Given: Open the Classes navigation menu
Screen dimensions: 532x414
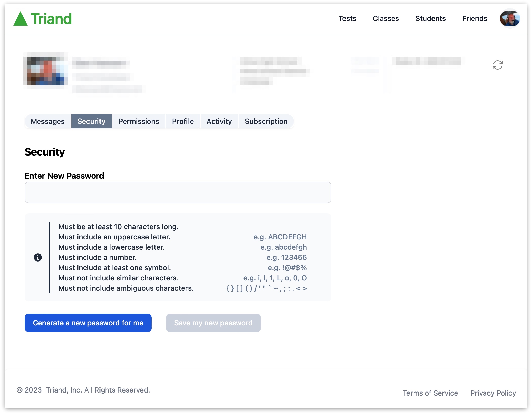Looking at the screenshot, I should pyautogui.click(x=386, y=18).
